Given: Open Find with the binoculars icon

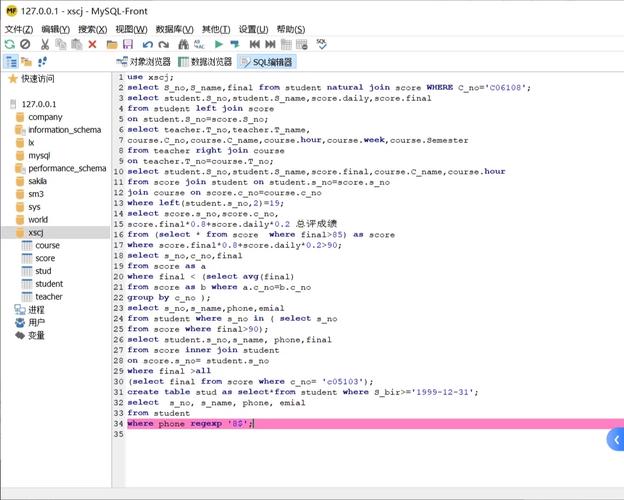Looking at the screenshot, I should (x=183, y=44).
